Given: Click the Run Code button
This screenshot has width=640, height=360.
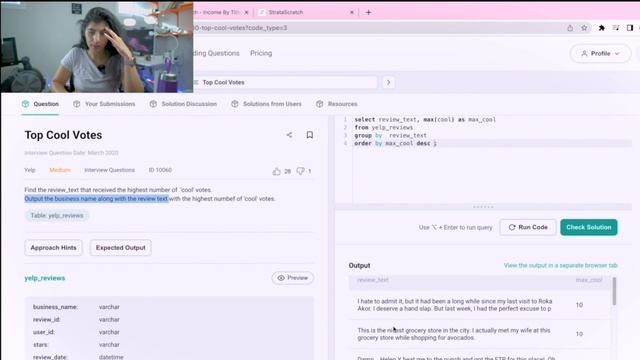Looking at the screenshot, I should point(528,227).
